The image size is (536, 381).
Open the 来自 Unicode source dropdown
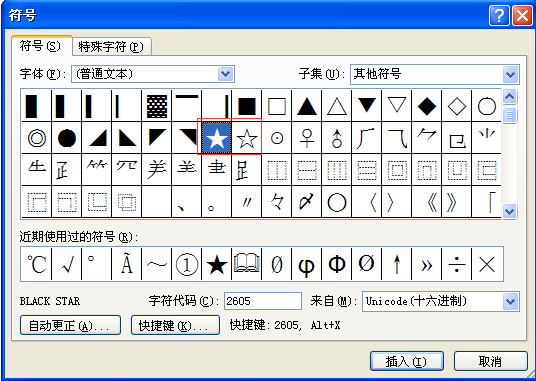(511, 301)
